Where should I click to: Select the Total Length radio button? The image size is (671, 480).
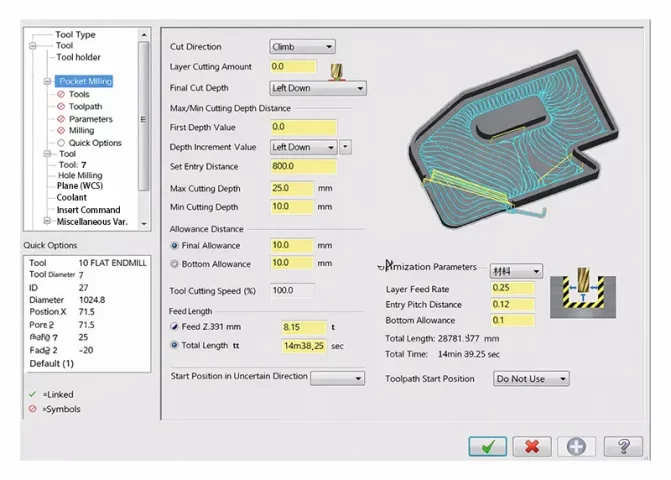pos(174,345)
